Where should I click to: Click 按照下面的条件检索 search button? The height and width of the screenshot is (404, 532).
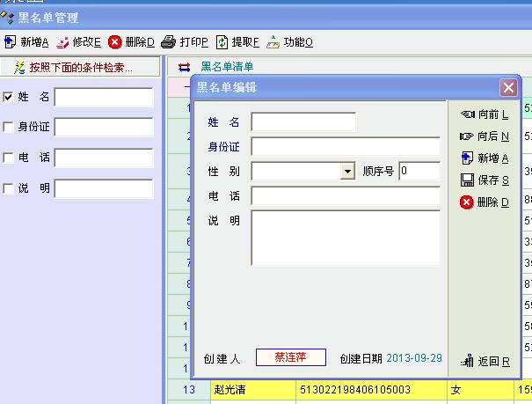[x=80, y=67]
